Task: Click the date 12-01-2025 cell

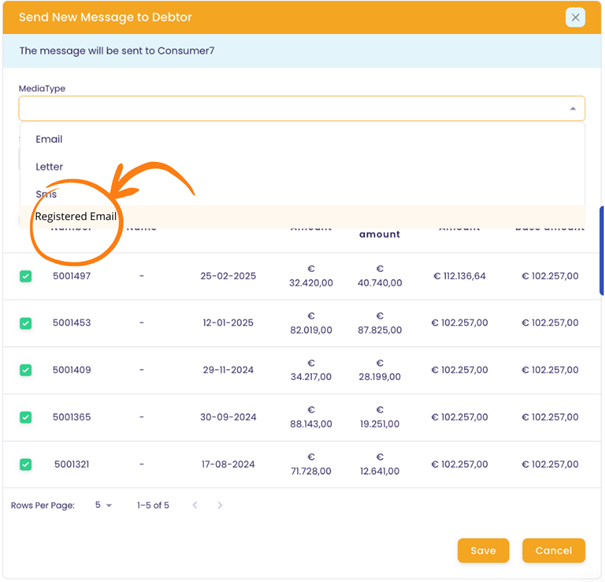Action: coord(227,323)
